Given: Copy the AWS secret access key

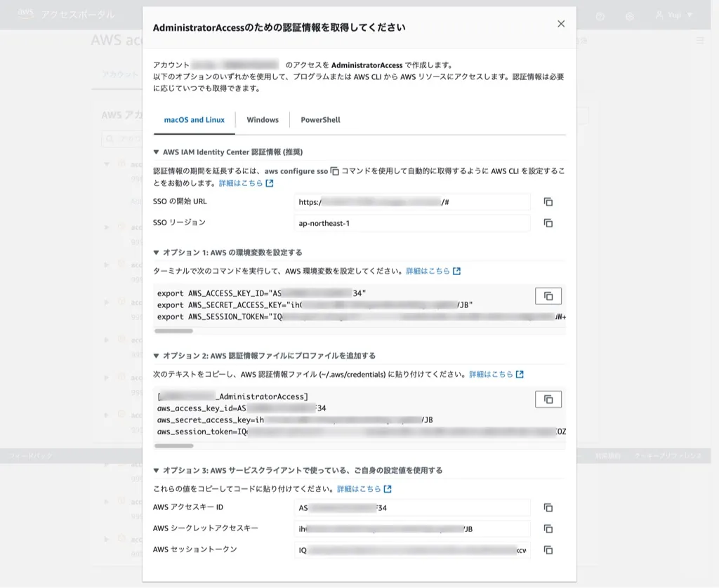Looking at the screenshot, I should (x=548, y=528).
